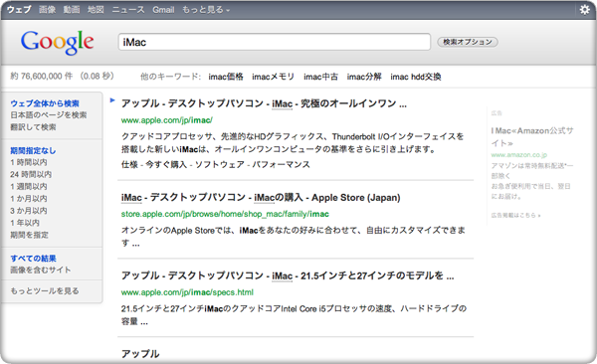
Task: Select related keyword imac分解
Action: coord(364,77)
